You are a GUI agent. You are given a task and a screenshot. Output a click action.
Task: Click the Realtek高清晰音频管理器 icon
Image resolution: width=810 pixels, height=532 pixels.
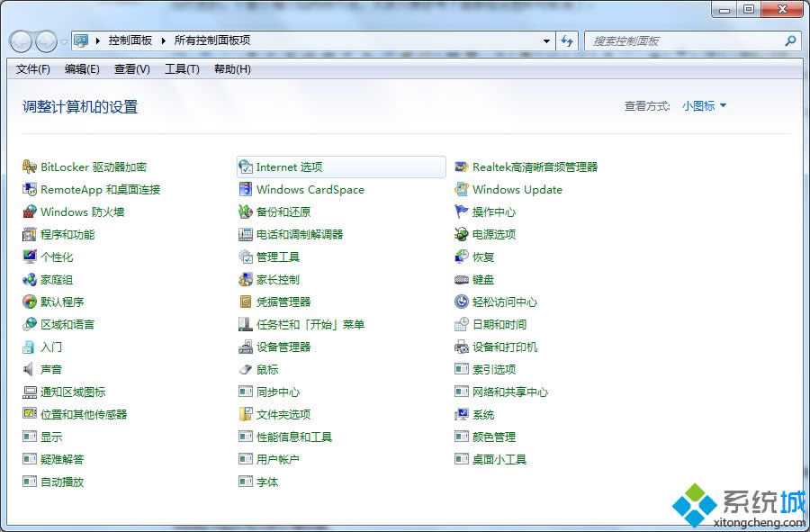pyautogui.click(x=462, y=167)
